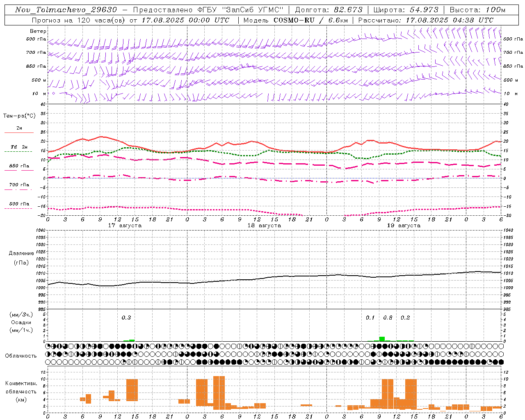Click the 0.3 precipitation value on 17 August
Viewport: 525px width, 420px height.
click(126, 318)
